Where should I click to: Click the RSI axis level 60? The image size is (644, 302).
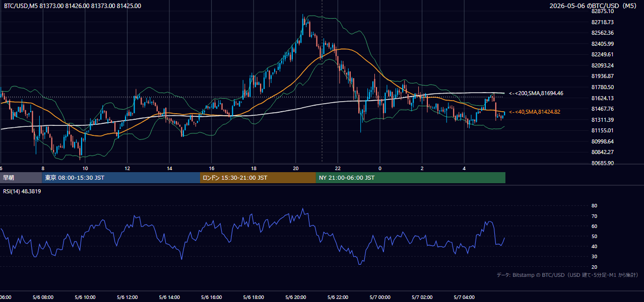[x=594, y=226]
